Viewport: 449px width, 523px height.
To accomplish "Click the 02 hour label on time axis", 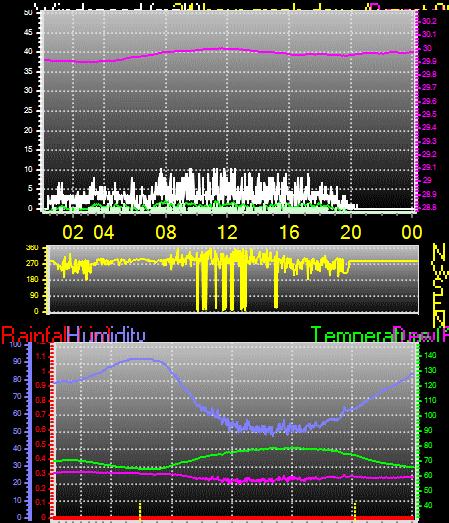I will [73, 232].
